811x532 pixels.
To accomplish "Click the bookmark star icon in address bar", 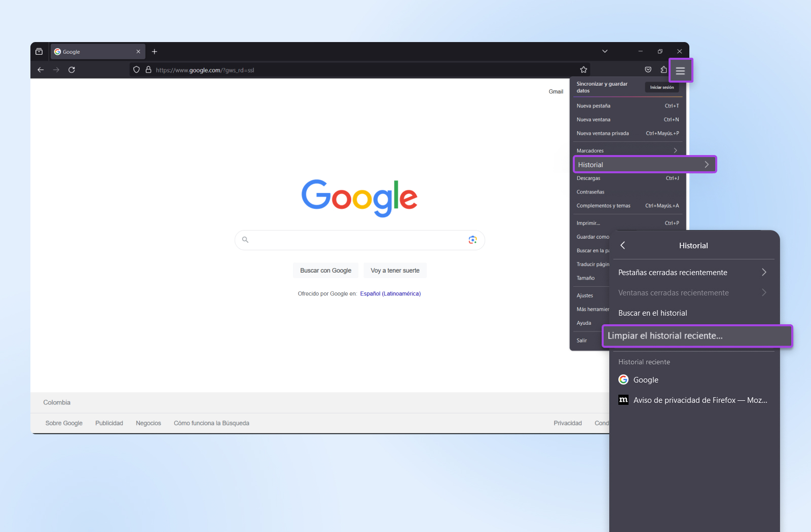I will [583, 70].
